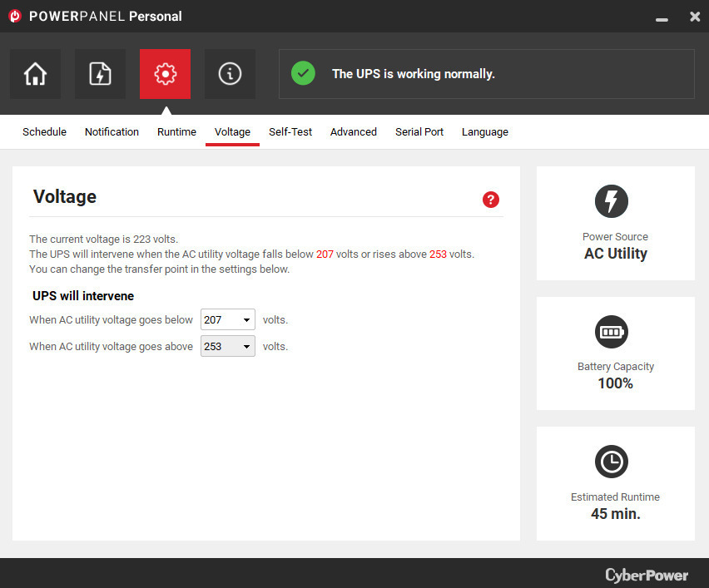Click the CyberPower logo in footer
The image size is (709, 588).
coord(647,576)
